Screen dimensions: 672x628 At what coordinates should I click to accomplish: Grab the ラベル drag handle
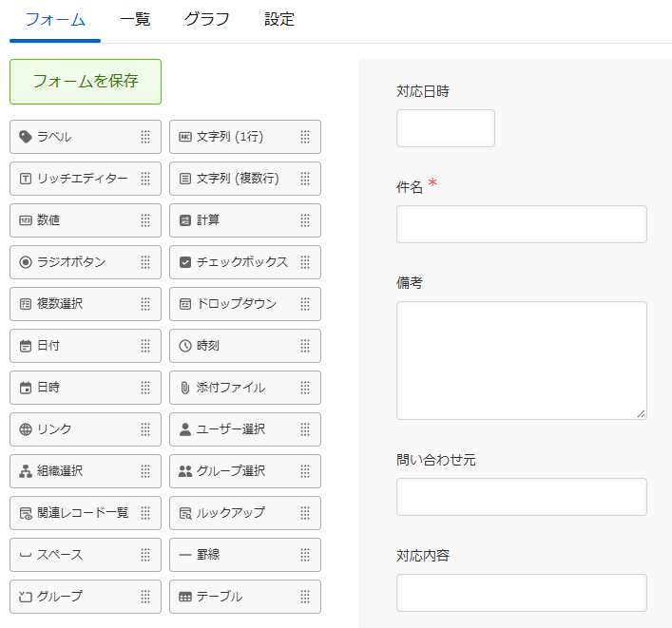(x=145, y=137)
